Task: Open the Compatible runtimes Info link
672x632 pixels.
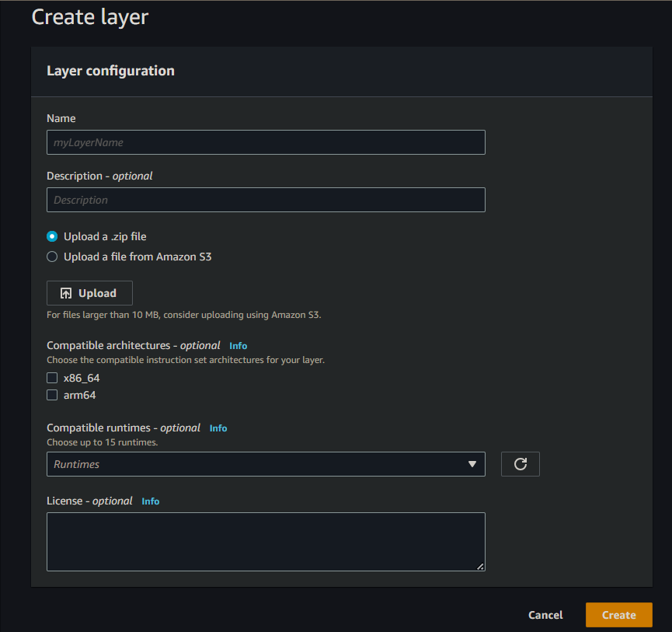Action: [218, 428]
